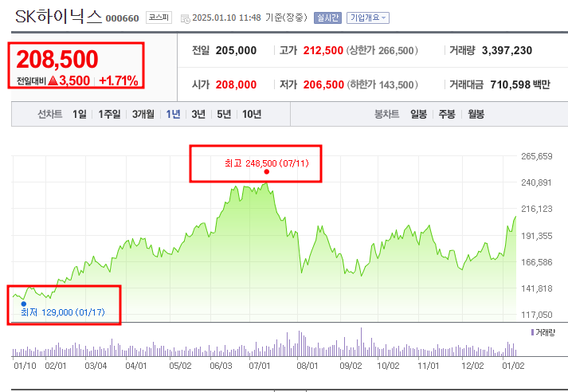Click the clock icon beside the timestamp
Viewport: 568px width, 392px height.
tap(185, 18)
